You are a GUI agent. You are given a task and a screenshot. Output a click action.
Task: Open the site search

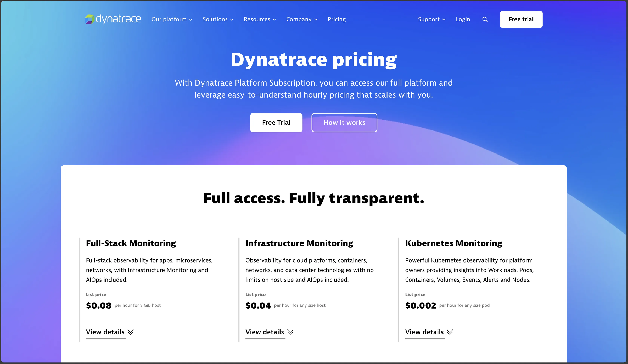(485, 19)
